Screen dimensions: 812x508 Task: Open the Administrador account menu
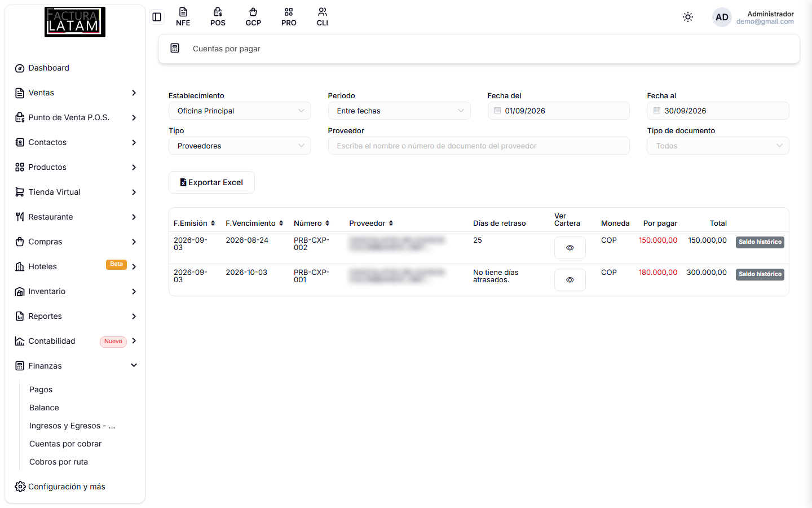tap(765, 17)
